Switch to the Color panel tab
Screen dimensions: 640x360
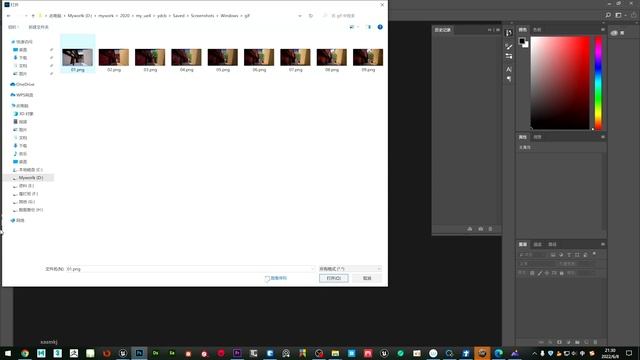tap(522, 30)
